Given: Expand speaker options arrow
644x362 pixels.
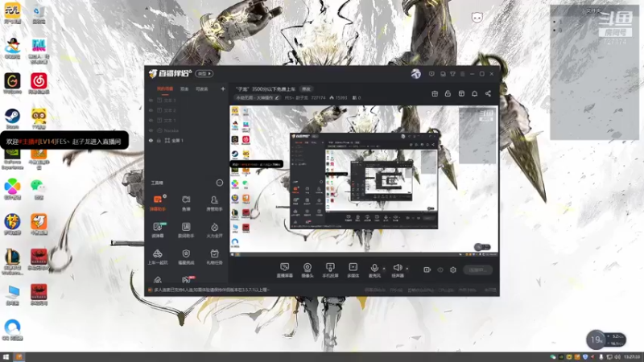Looking at the screenshot, I should [x=407, y=269].
